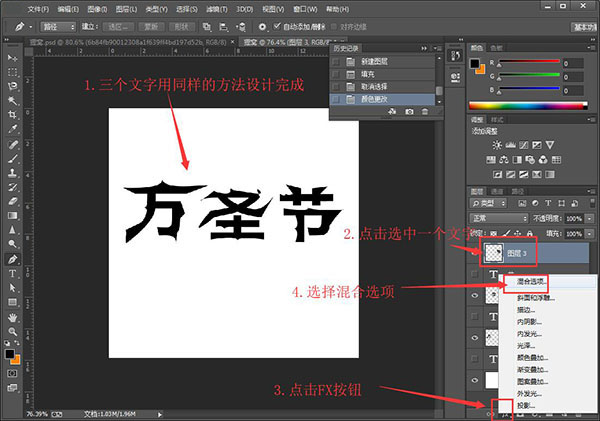
Task: Select the Magic Wand tool
Action: pos(12,100)
